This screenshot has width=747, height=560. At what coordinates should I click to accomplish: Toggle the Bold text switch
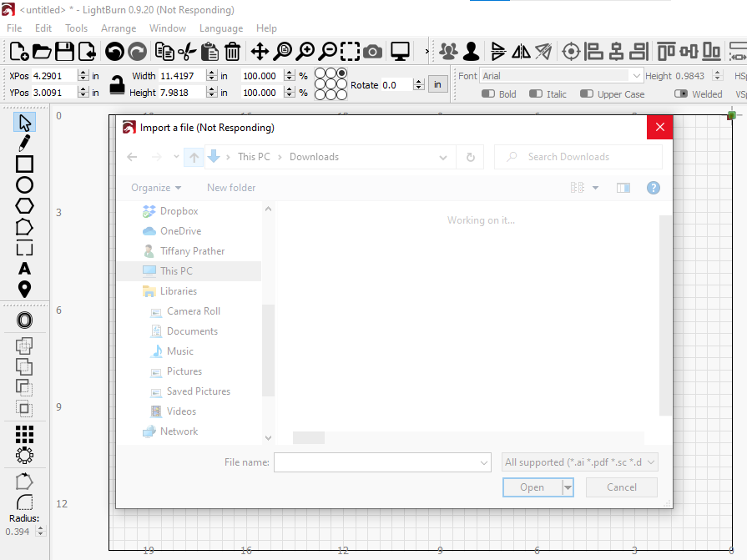point(487,93)
